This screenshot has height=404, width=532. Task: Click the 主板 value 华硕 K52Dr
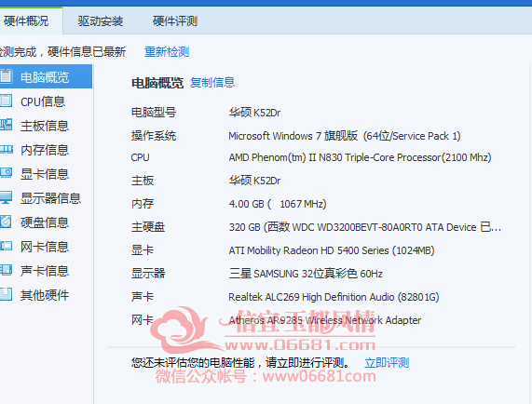click(254, 181)
